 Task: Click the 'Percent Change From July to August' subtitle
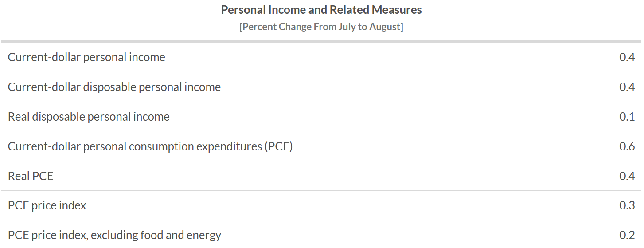(x=321, y=27)
